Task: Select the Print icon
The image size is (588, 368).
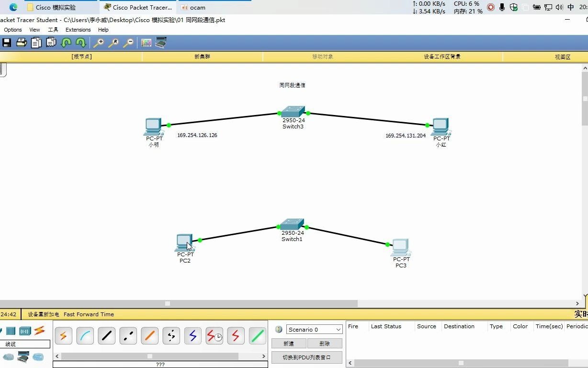Action: pyautogui.click(x=21, y=43)
